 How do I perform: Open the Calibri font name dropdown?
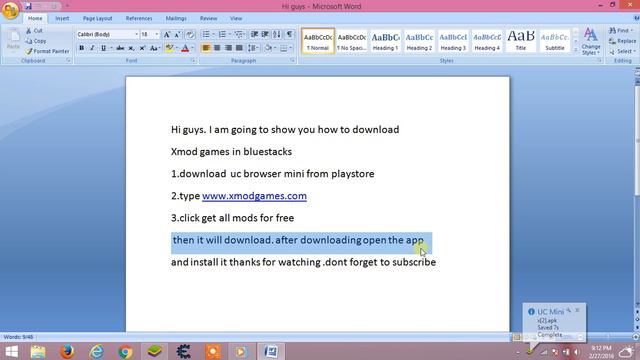[x=136, y=34]
